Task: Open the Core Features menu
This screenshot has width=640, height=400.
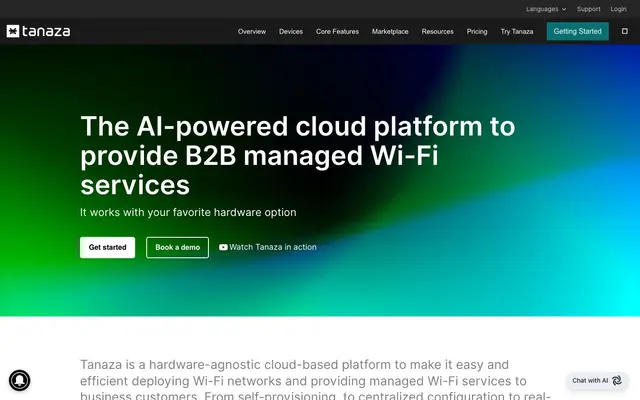Action: click(x=337, y=31)
